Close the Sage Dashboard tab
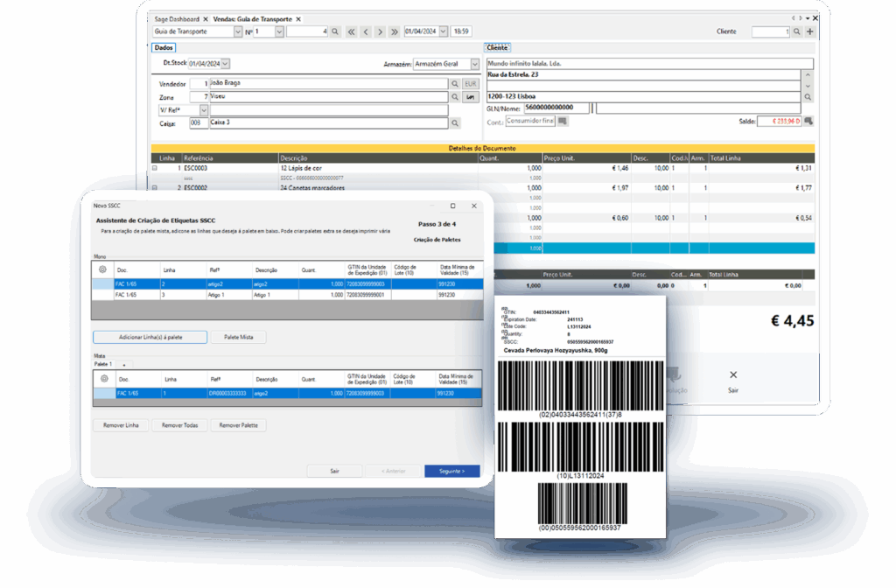 [206, 19]
